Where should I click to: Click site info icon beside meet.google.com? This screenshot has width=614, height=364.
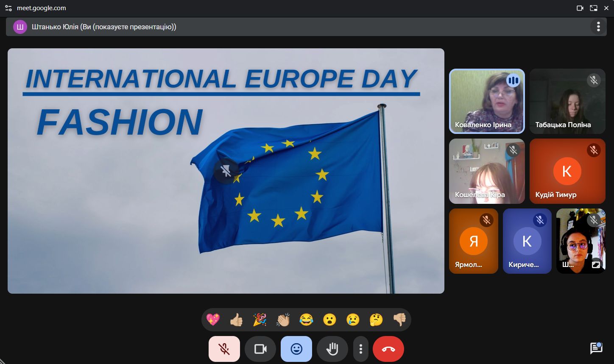[8, 8]
